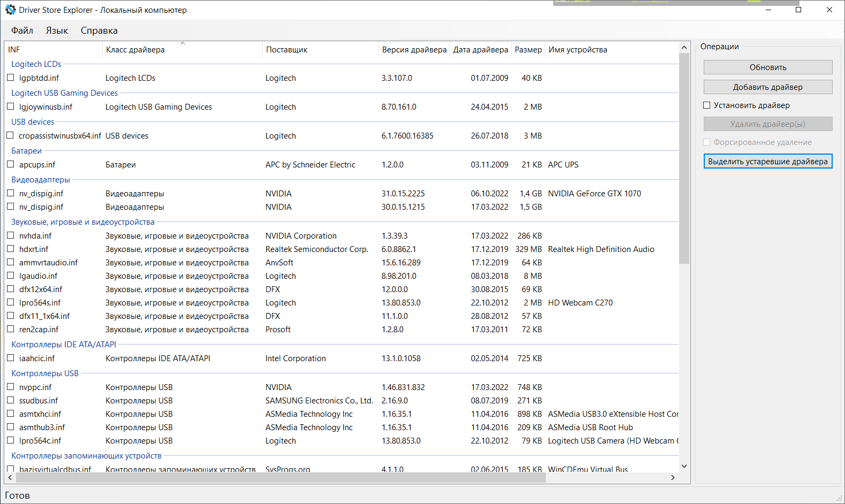This screenshot has height=504, width=845.
Task: Check the ammvrtaudio.inf checkbox
Action: (11, 262)
